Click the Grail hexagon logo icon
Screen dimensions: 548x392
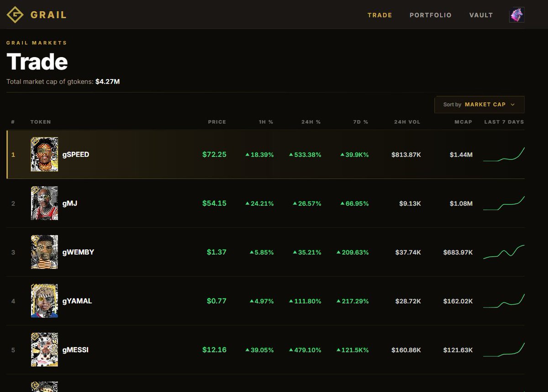(15, 15)
